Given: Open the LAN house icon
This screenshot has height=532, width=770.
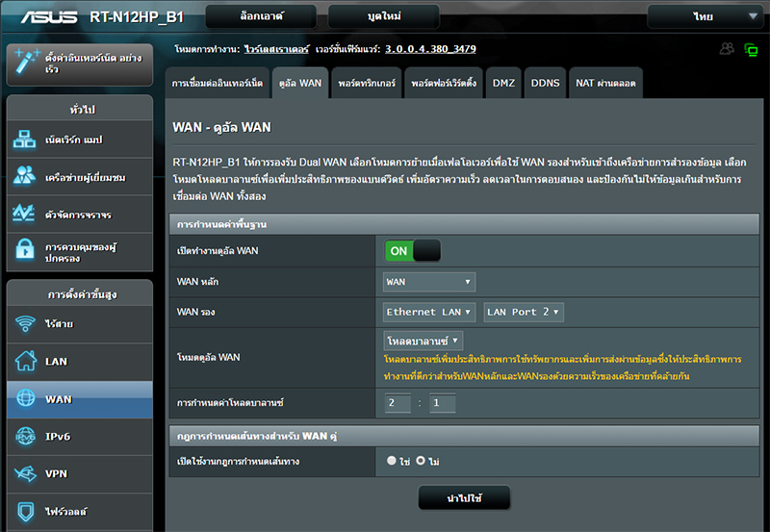Looking at the screenshot, I should [26, 361].
